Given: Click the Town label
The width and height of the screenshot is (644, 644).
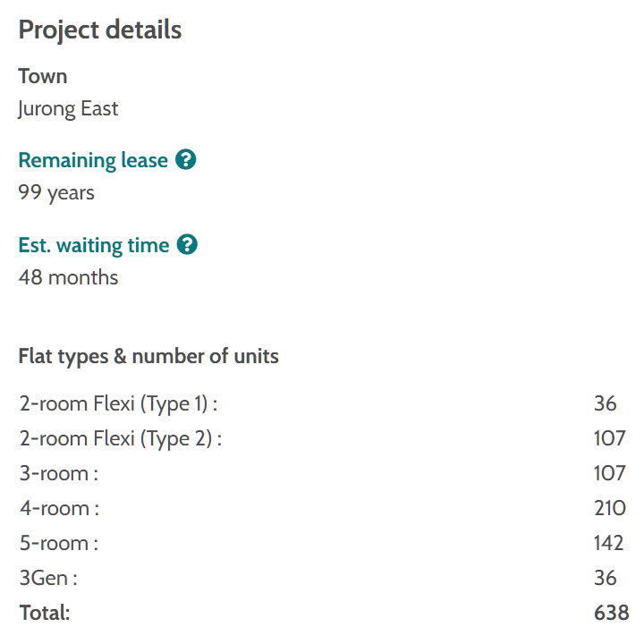Looking at the screenshot, I should (43, 76).
